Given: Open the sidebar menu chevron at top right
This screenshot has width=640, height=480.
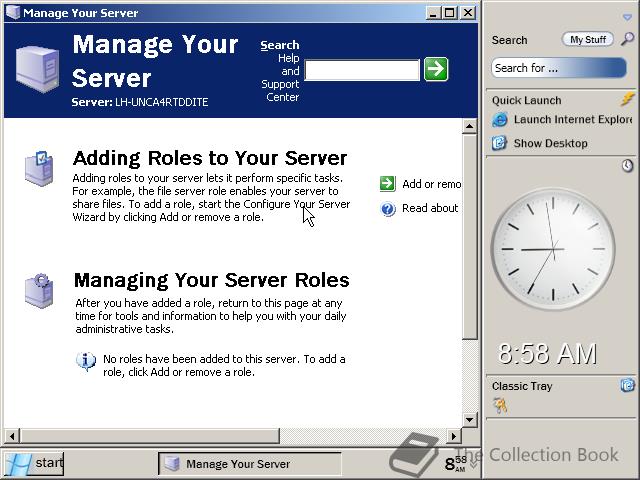Looking at the screenshot, I should 627,17.
